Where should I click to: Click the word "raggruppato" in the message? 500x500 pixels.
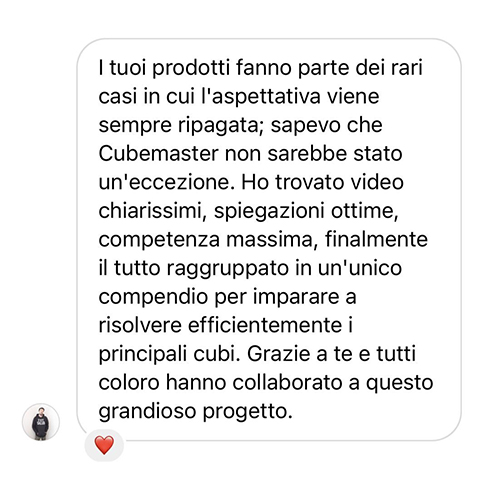[228, 269]
